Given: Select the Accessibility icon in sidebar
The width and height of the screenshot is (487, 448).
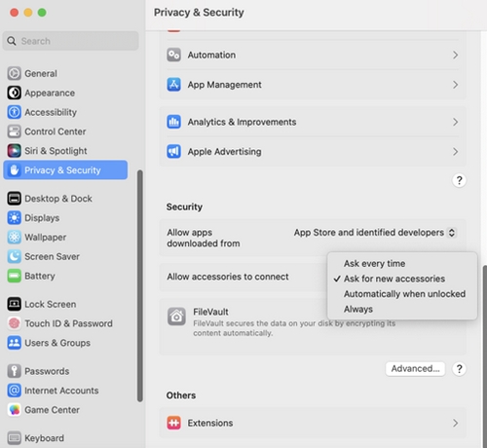Looking at the screenshot, I should [x=14, y=112].
